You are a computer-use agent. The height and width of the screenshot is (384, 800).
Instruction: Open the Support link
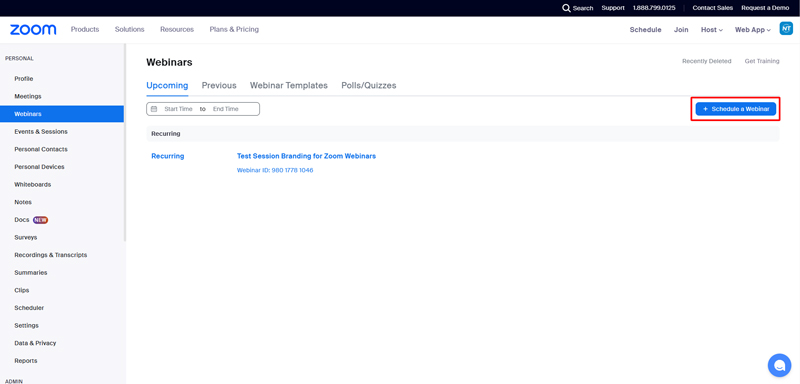tap(613, 8)
